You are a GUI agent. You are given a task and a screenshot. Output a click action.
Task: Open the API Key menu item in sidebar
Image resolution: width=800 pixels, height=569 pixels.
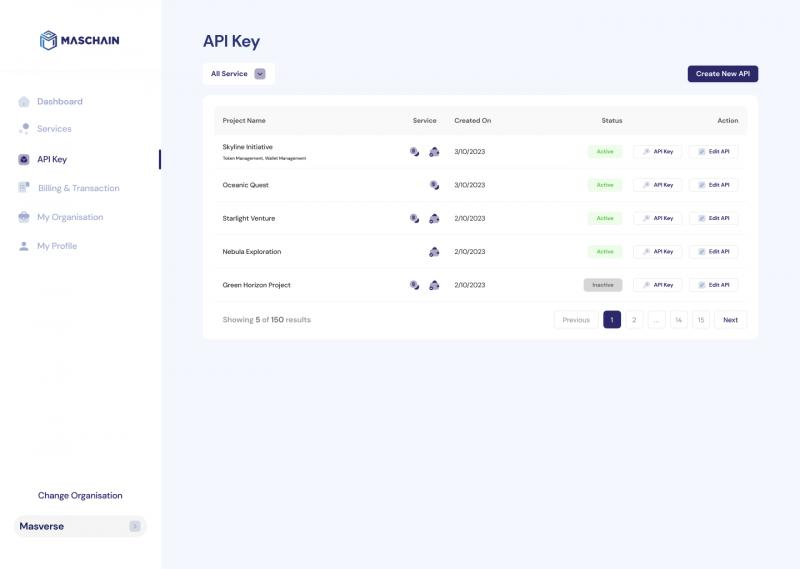52,159
